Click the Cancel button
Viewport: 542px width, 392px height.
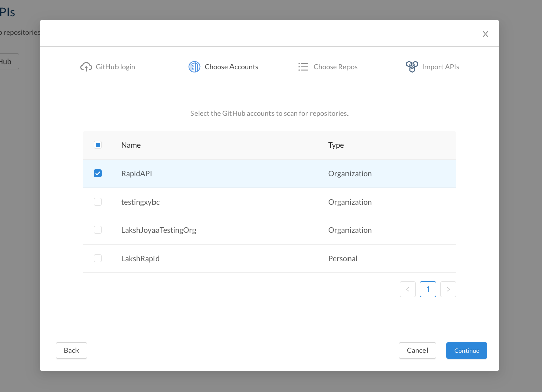(417, 350)
